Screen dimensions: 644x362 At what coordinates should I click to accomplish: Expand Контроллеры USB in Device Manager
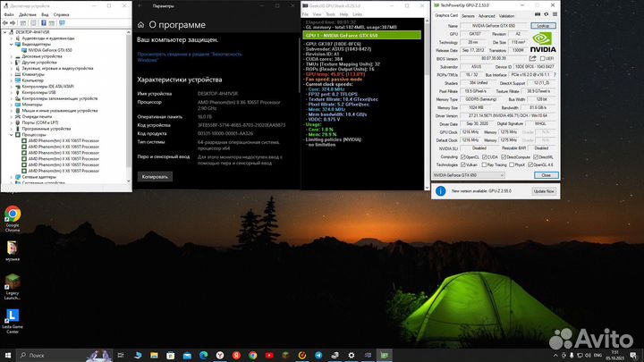(x=12, y=92)
